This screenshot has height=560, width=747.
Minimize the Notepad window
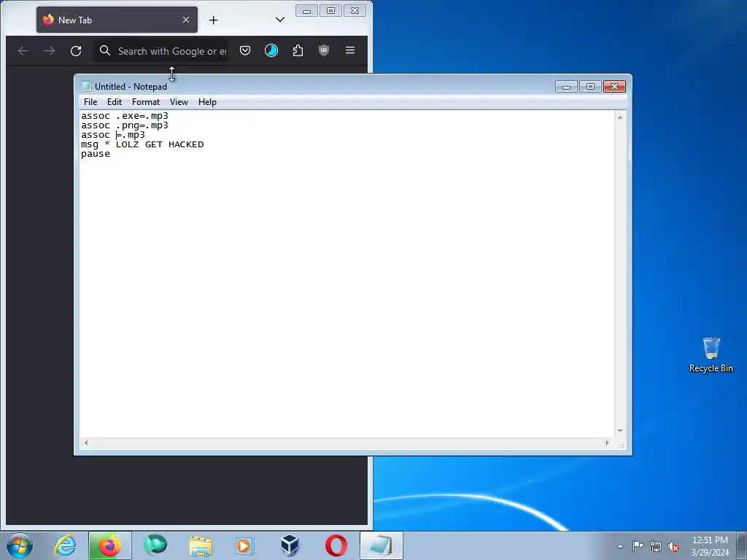[566, 86]
